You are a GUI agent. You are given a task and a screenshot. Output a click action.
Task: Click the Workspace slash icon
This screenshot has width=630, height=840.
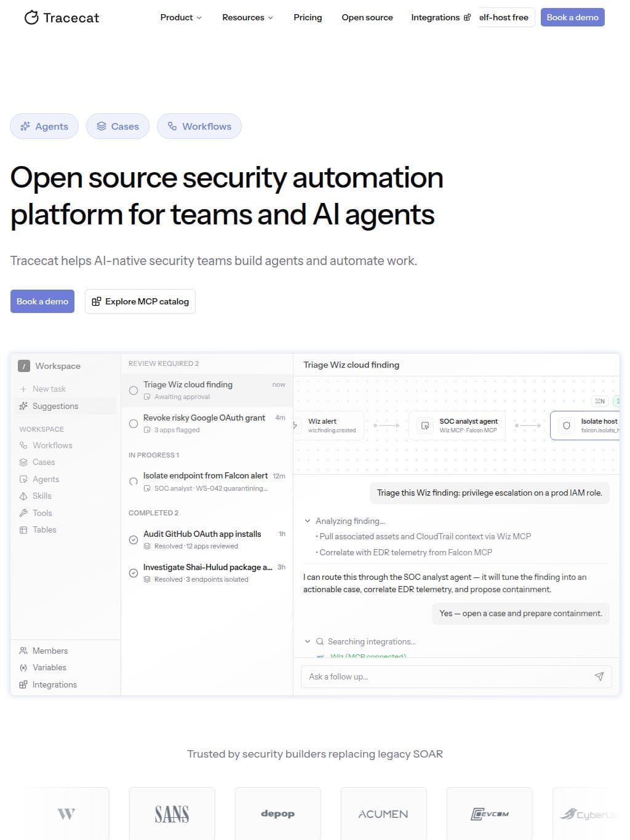24,366
